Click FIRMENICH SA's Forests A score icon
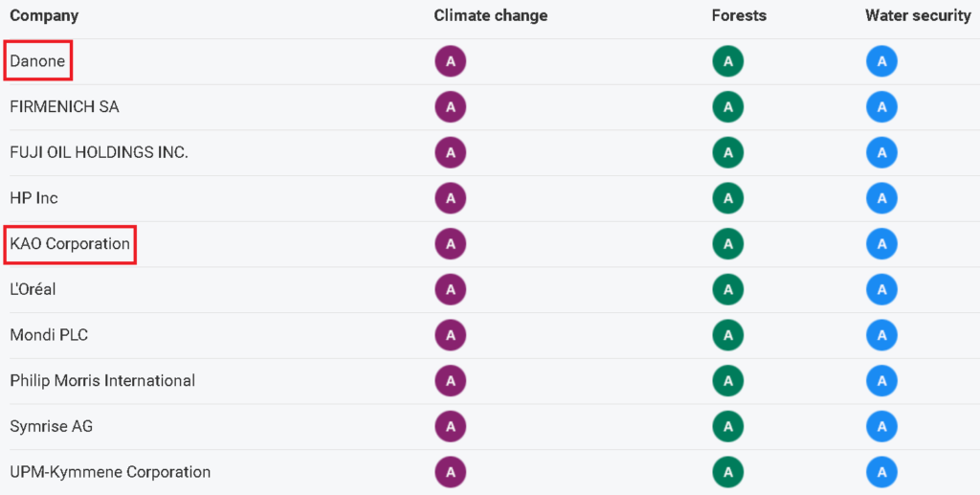 coord(727,107)
